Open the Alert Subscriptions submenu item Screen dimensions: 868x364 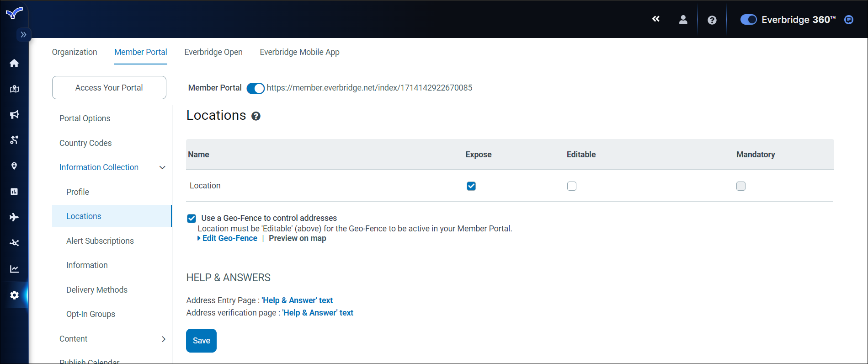click(100, 241)
